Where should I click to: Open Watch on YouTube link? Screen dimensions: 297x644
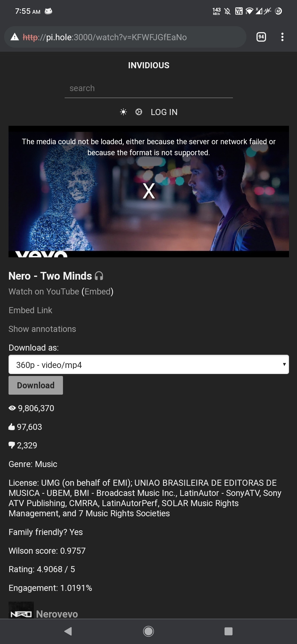point(44,291)
